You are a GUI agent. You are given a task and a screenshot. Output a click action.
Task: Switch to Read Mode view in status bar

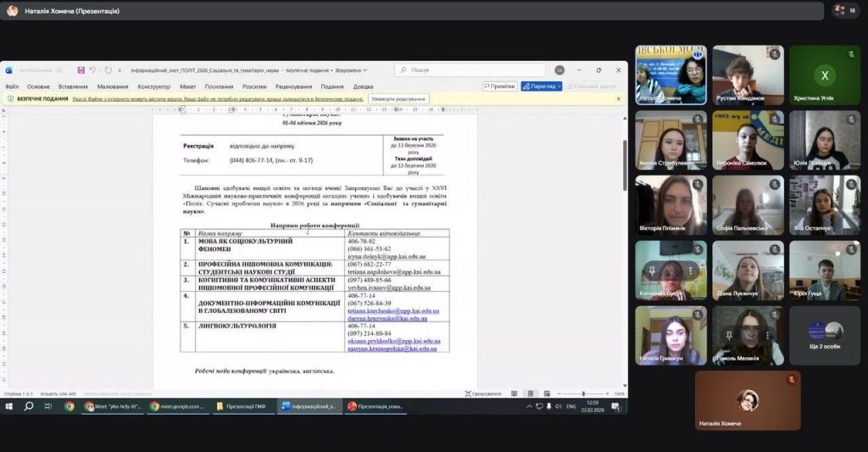click(515, 393)
